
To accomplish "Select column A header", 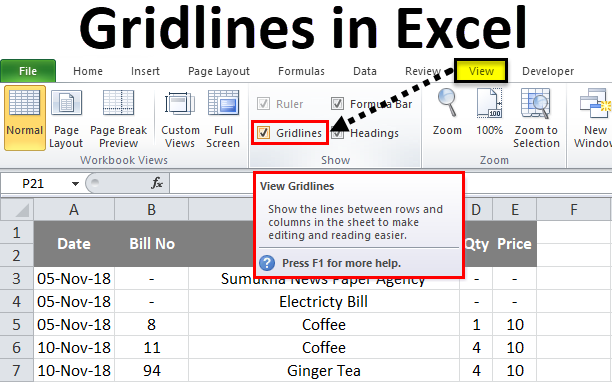I will point(74,210).
